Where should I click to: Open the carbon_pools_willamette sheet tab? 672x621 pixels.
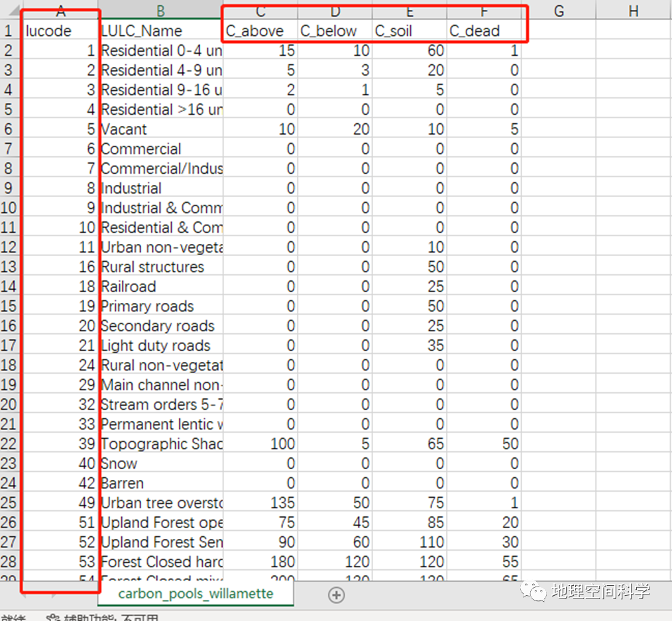(196, 594)
